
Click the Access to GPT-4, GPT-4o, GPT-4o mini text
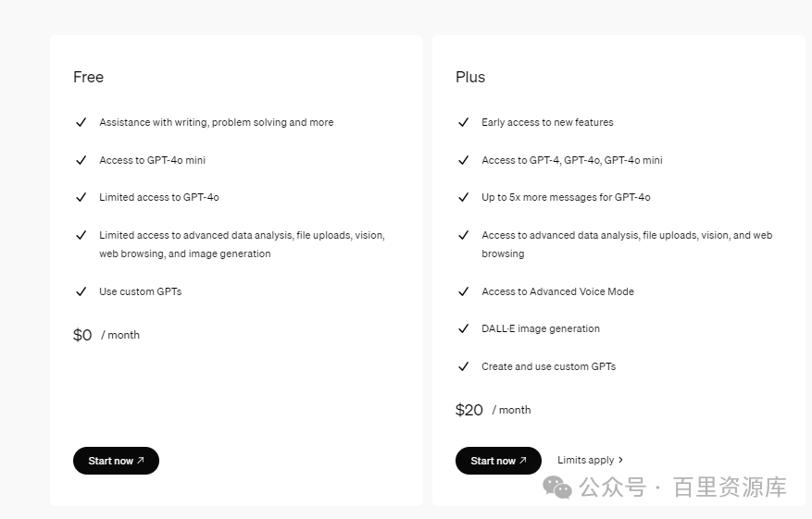(x=571, y=160)
